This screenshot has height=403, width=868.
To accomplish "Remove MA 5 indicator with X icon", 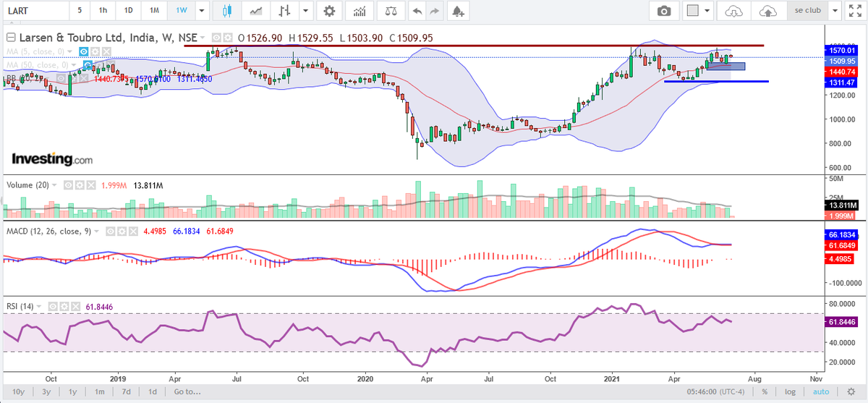I will [x=106, y=51].
